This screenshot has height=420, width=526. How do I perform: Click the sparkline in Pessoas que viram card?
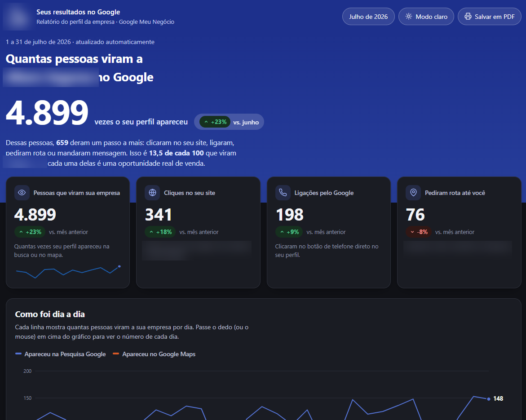click(x=68, y=271)
